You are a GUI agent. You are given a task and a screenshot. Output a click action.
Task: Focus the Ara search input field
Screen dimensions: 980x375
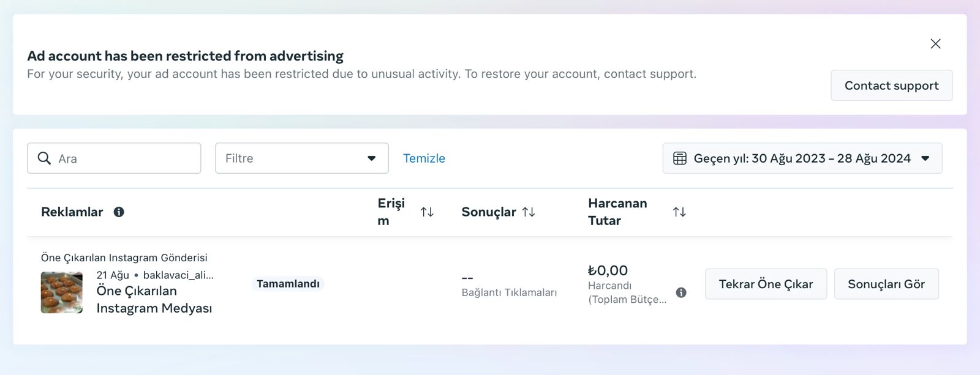tap(114, 158)
